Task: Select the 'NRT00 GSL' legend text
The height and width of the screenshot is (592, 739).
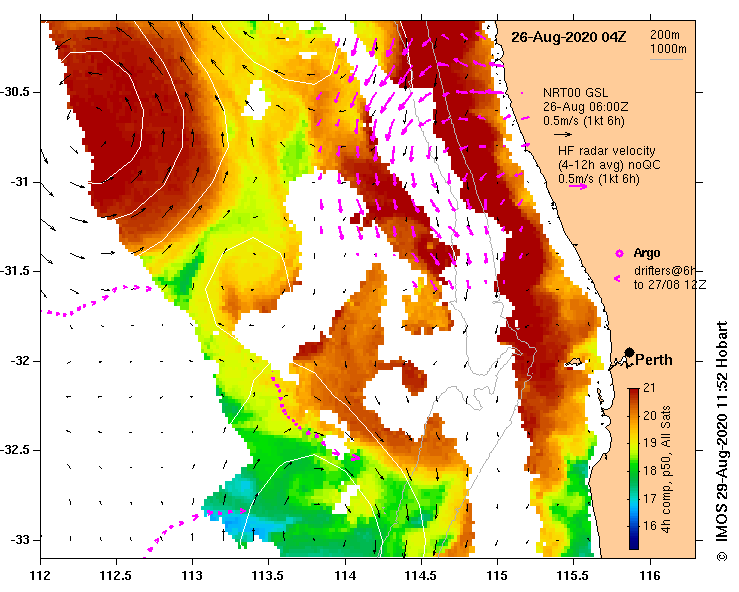Action: 575,93
